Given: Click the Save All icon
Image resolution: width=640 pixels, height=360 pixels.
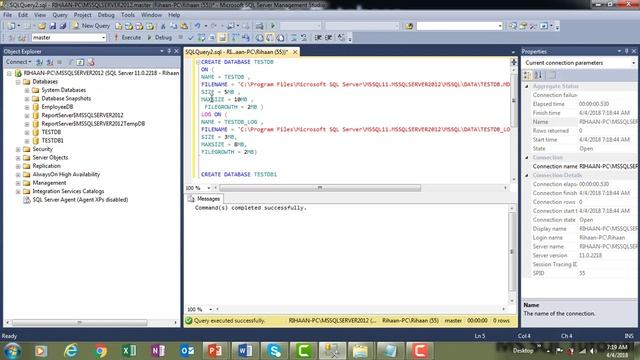Looking at the screenshot, I should [x=63, y=26].
